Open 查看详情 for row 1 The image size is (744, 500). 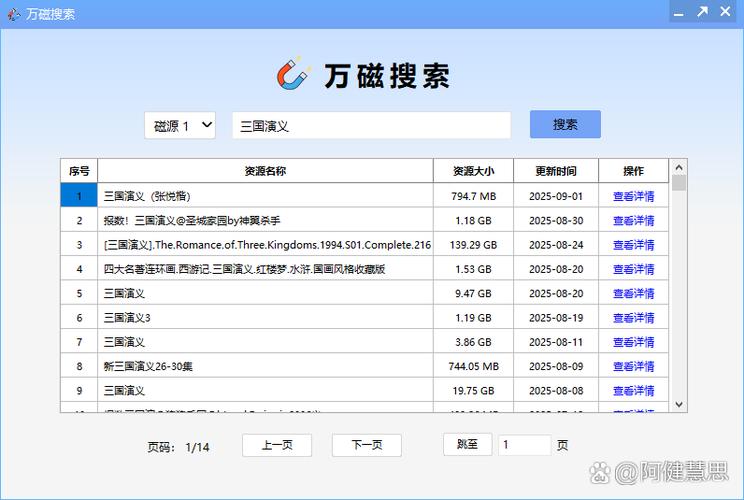click(633, 196)
